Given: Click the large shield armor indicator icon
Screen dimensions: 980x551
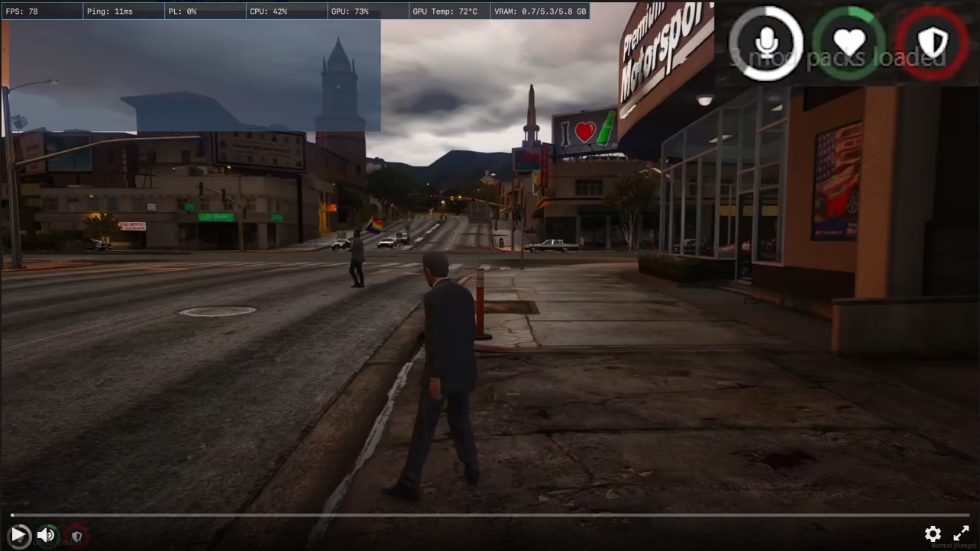Looking at the screenshot, I should [932, 43].
